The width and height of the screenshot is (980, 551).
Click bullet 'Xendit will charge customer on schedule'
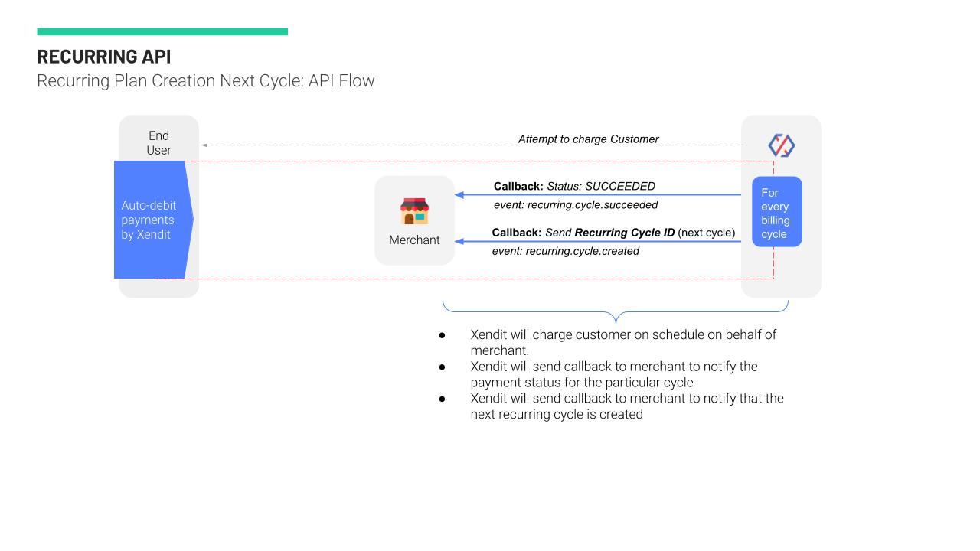623,342
